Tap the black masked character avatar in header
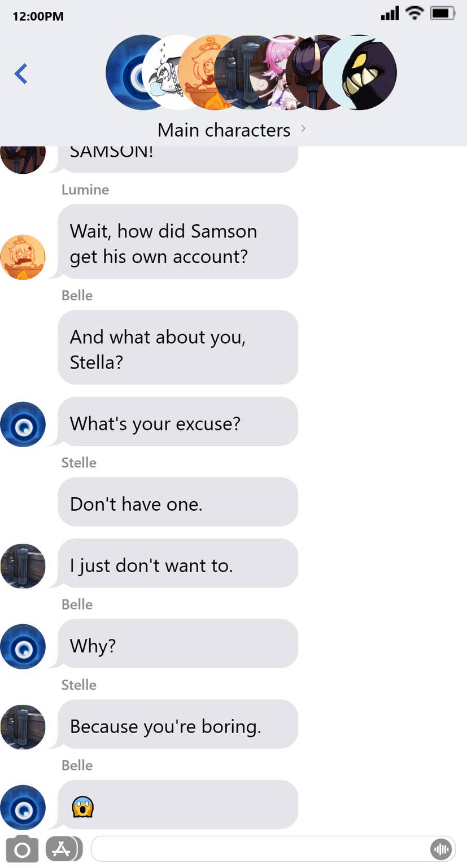The width and height of the screenshot is (467, 868). (364, 72)
